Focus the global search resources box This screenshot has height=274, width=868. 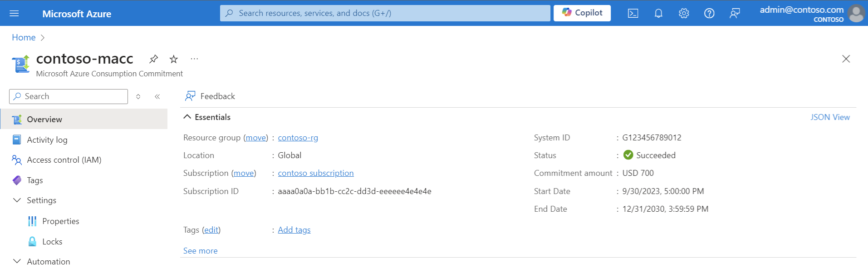click(x=385, y=13)
